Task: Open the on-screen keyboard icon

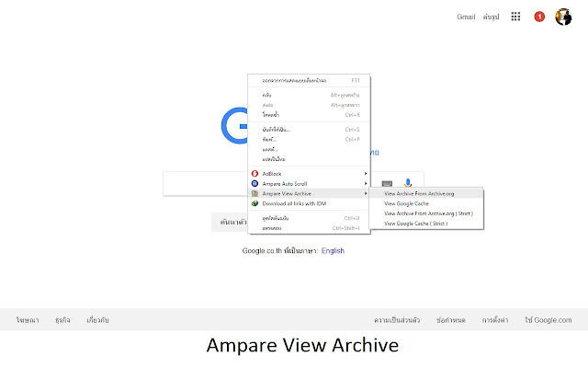Action: click(x=387, y=184)
